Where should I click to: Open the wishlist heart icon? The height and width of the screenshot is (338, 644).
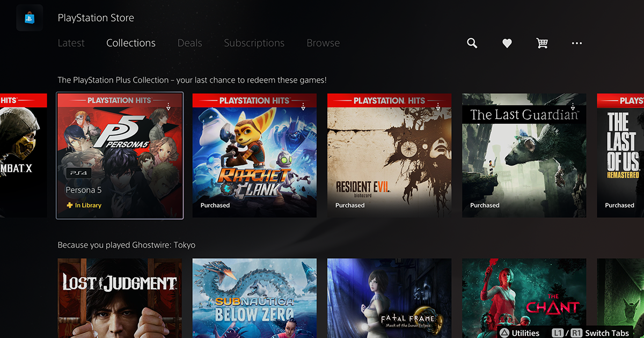[507, 43]
